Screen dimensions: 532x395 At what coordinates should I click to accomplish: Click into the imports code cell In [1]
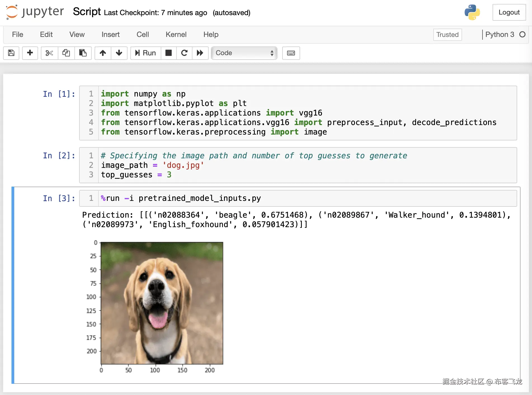(298, 113)
